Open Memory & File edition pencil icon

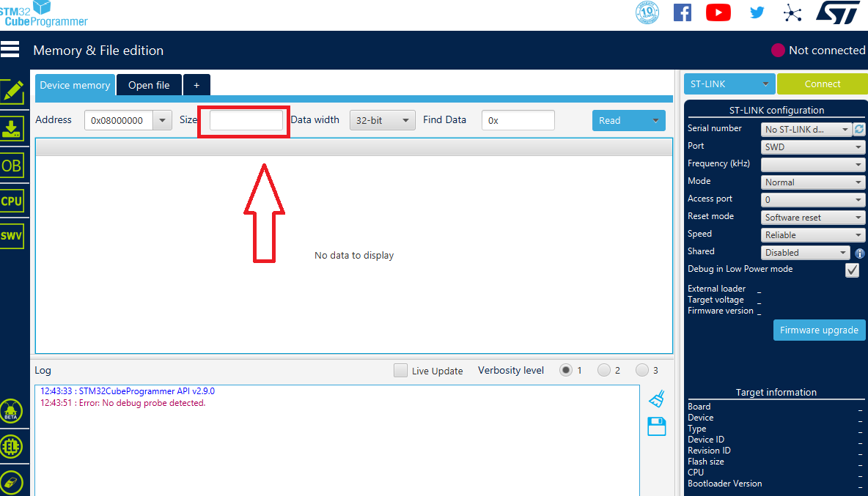pos(12,92)
